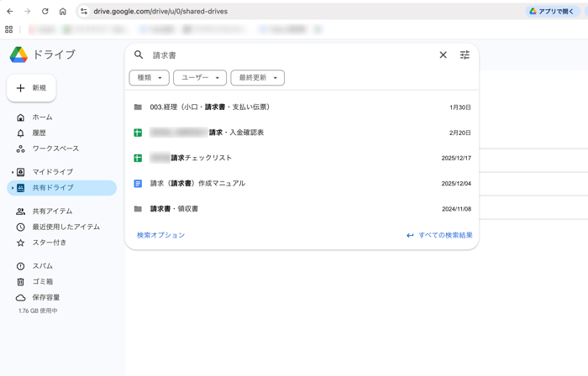The image size is (588, 376).
Task: Open ワークスペース in the sidebar
Action: click(x=55, y=149)
